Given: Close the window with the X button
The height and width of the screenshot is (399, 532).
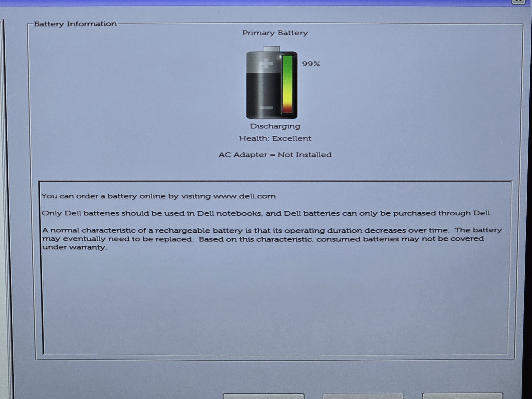Looking at the screenshot, I should click(519, 1).
